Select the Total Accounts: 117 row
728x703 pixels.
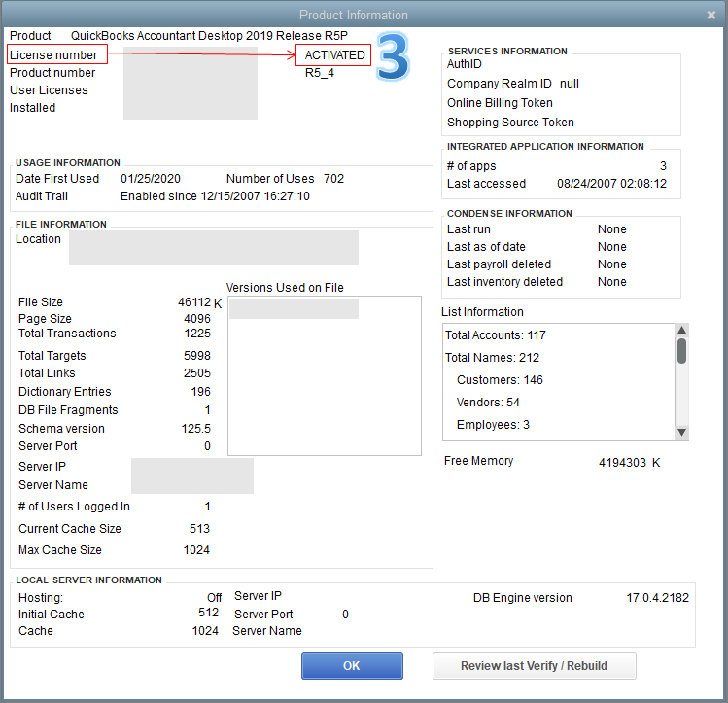point(496,335)
